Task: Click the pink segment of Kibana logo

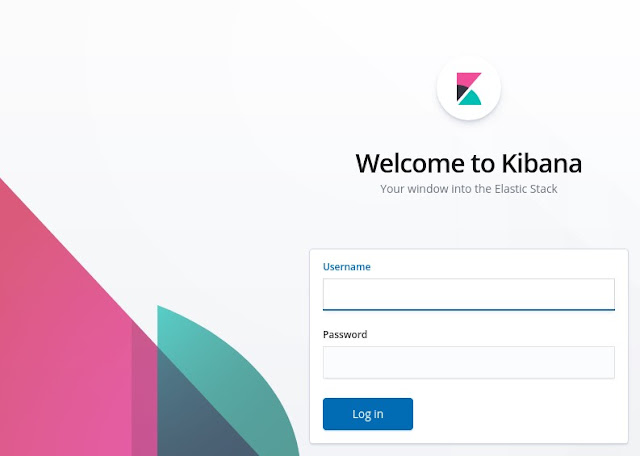Action: coord(468,79)
